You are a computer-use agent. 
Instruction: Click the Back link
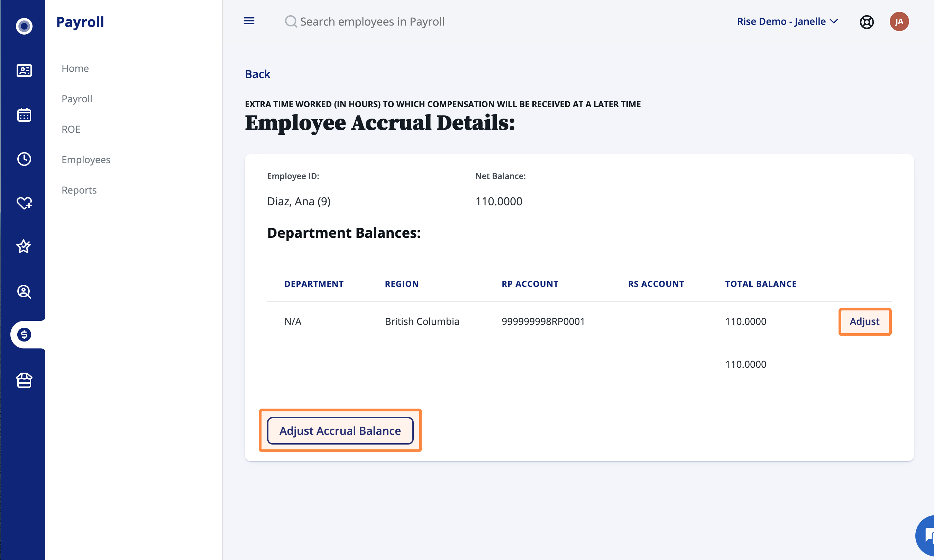[257, 74]
